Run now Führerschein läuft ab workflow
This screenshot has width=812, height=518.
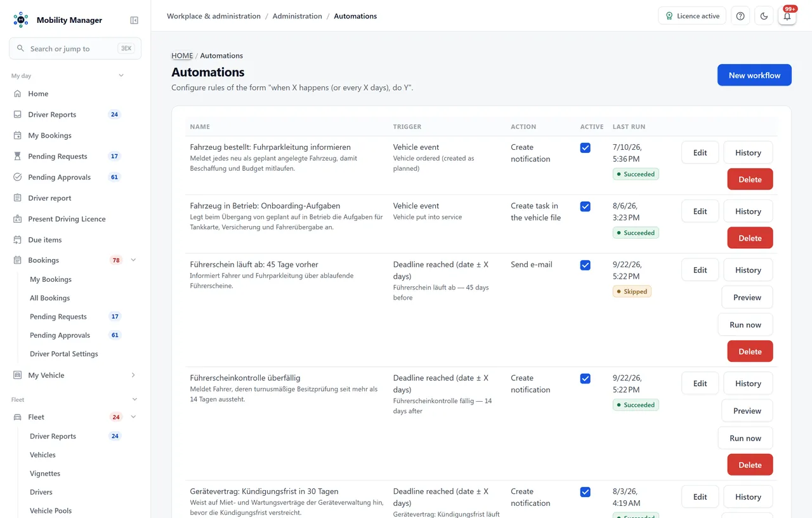(x=745, y=324)
